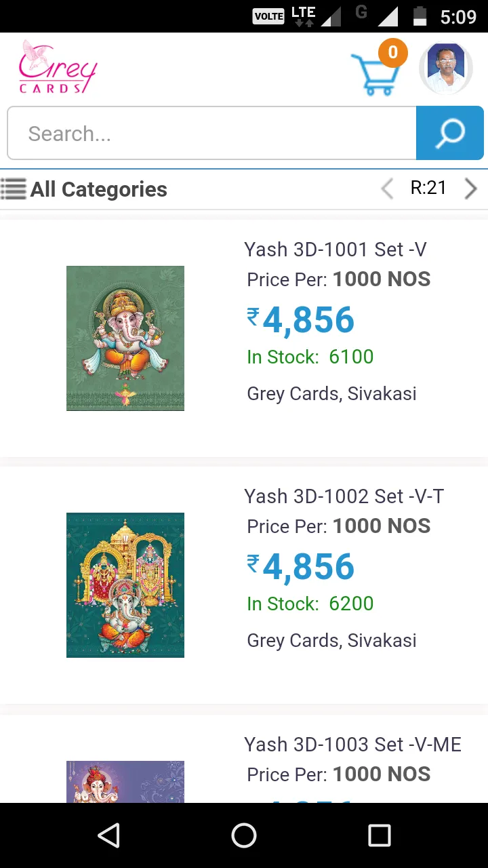This screenshot has width=488, height=868.
Task: View the purple Ganesha card thumbnail
Action: click(x=125, y=782)
